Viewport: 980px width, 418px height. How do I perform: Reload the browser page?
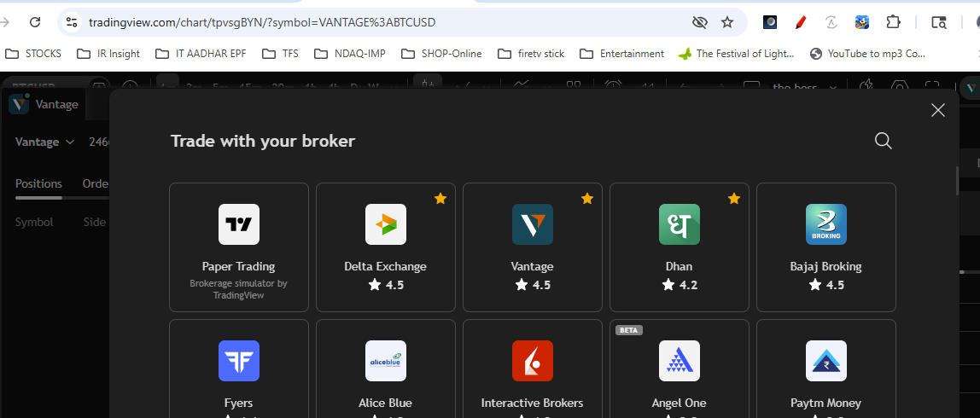coord(35,22)
